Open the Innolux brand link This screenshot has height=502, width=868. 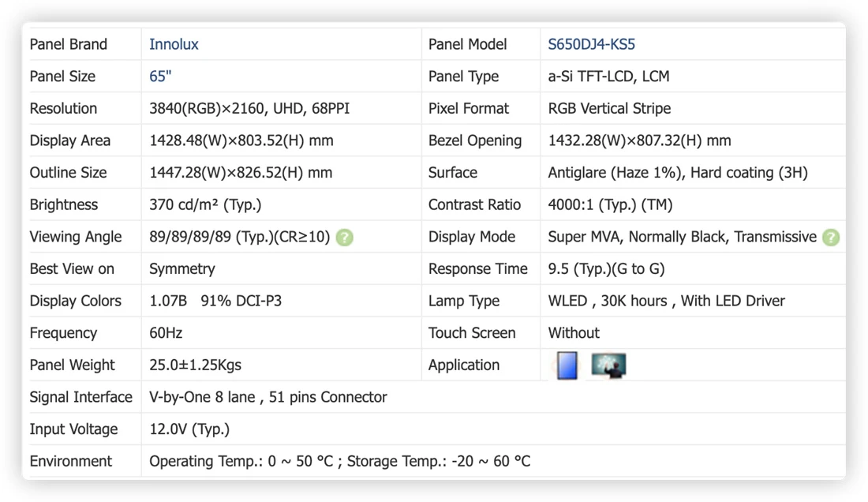pos(174,44)
